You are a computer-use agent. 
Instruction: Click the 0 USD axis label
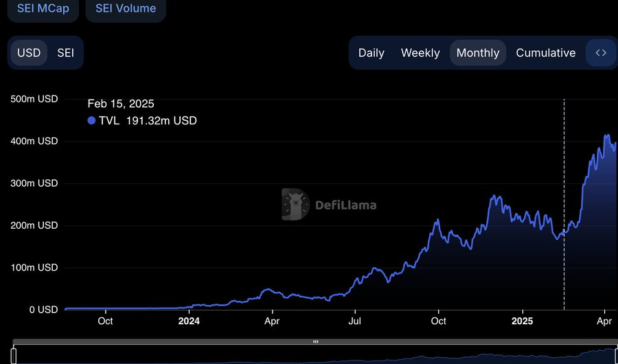(x=44, y=310)
